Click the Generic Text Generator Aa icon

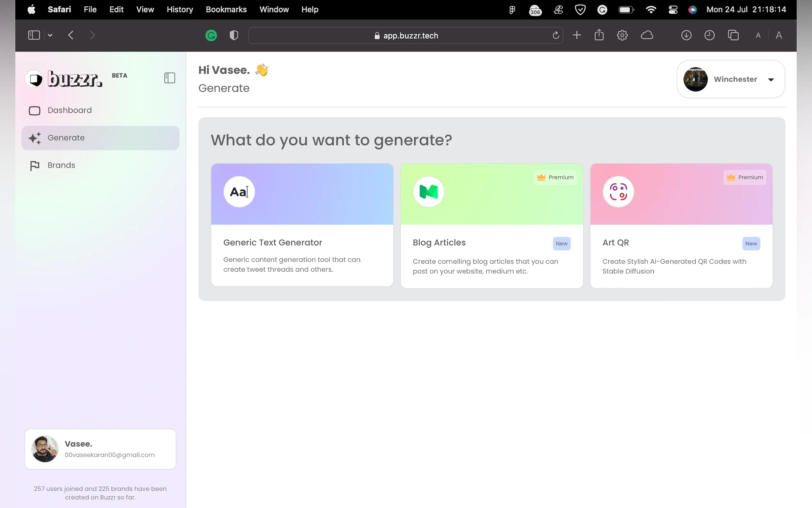click(x=239, y=192)
